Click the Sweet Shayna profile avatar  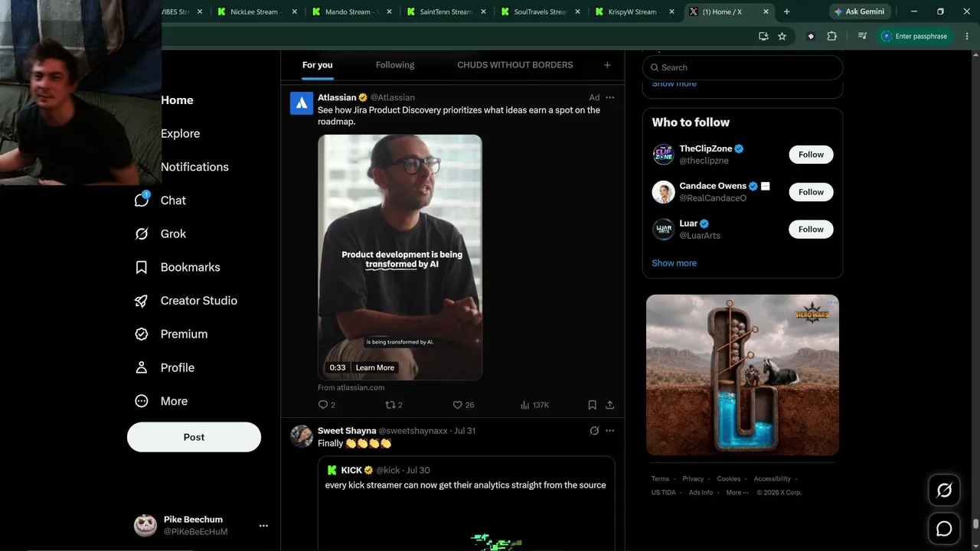point(302,436)
